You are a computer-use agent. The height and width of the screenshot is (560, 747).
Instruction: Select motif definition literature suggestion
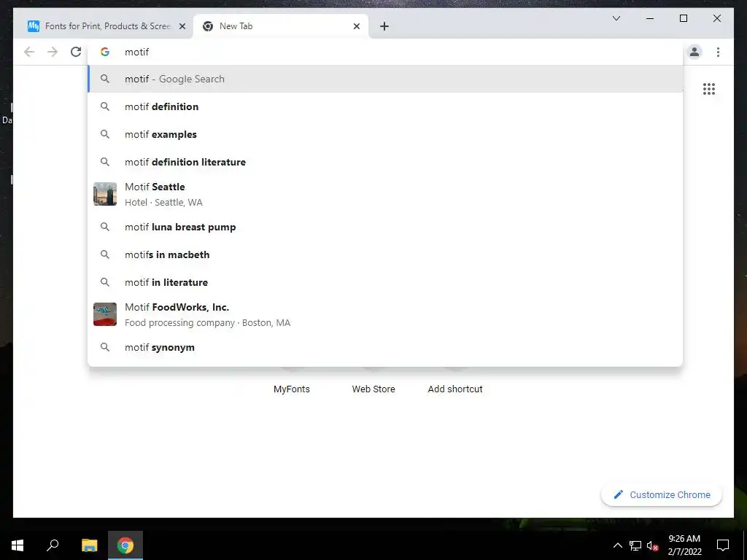click(x=385, y=162)
